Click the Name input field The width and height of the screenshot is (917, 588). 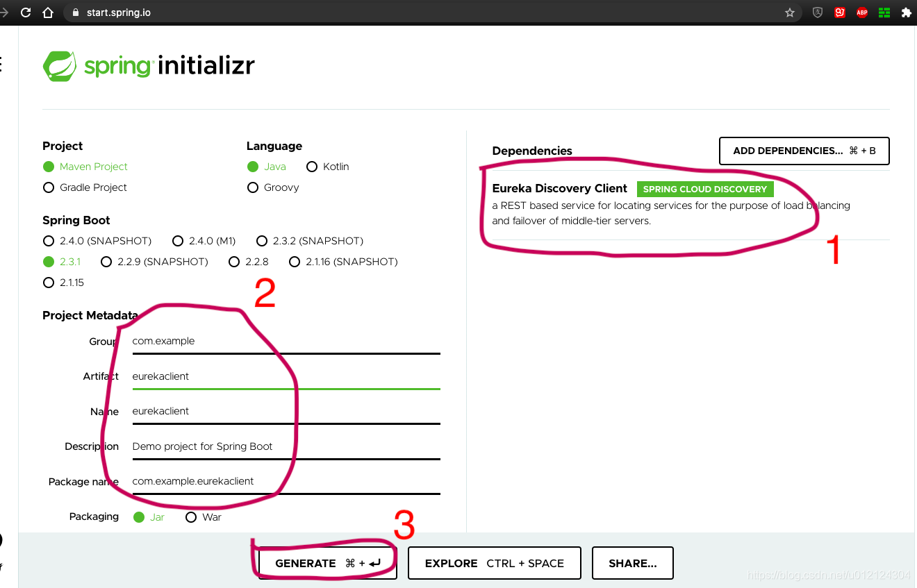(286, 412)
